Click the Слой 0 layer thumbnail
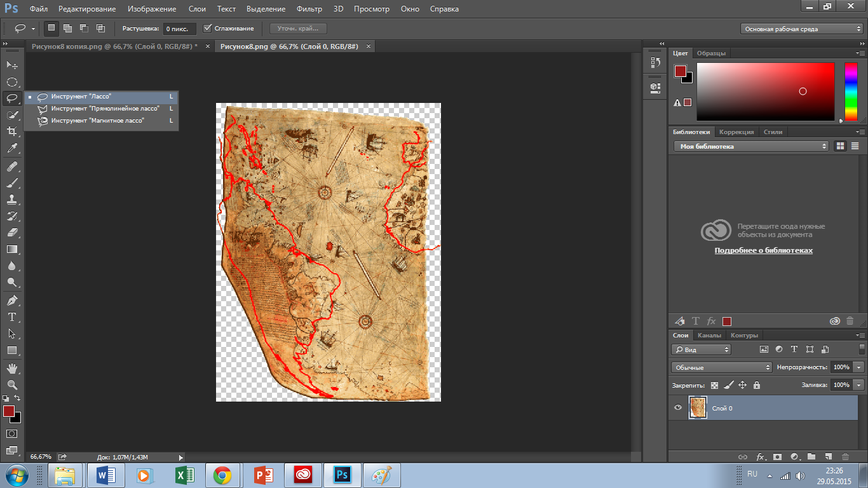Viewport: 868px width, 488px height. coord(698,408)
